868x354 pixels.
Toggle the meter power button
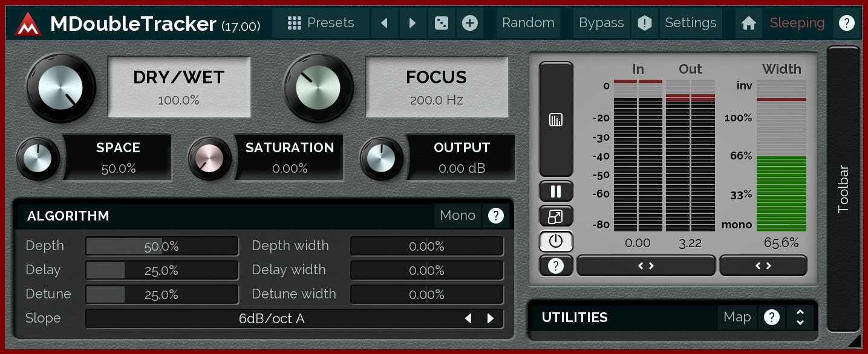click(x=555, y=241)
